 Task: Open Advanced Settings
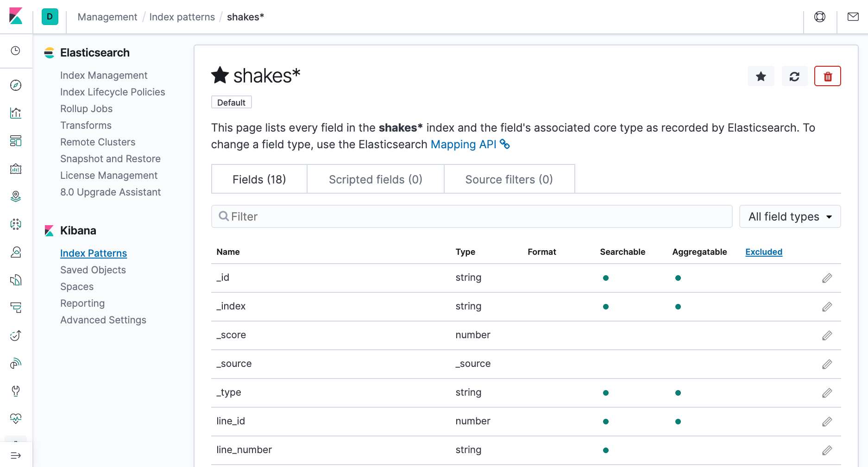coord(103,320)
